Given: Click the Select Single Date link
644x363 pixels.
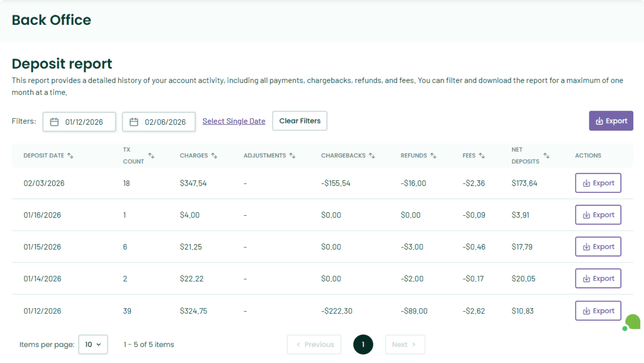Looking at the screenshot, I should click(234, 121).
